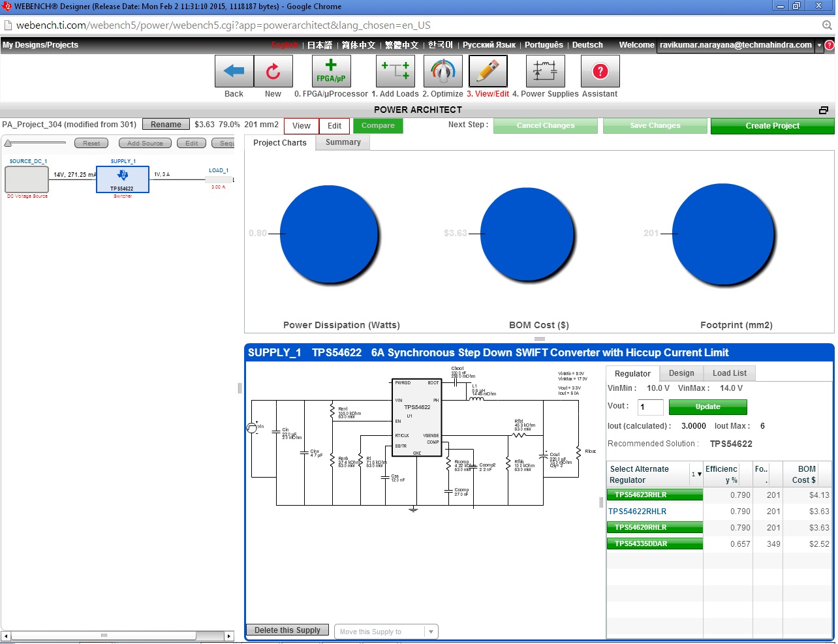838x644 pixels.
Task: Click the page icon in the address bar
Action: [8, 25]
